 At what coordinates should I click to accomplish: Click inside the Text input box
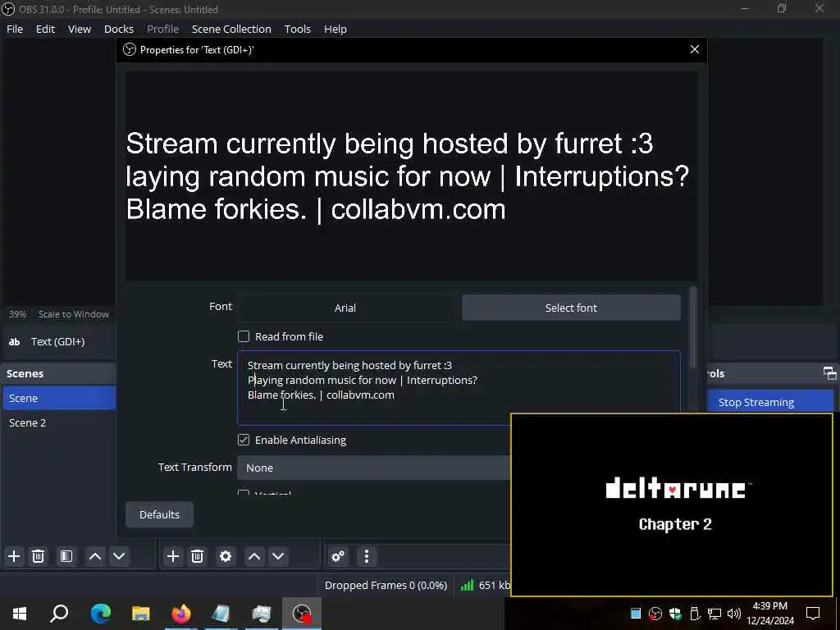(x=459, y=387)
